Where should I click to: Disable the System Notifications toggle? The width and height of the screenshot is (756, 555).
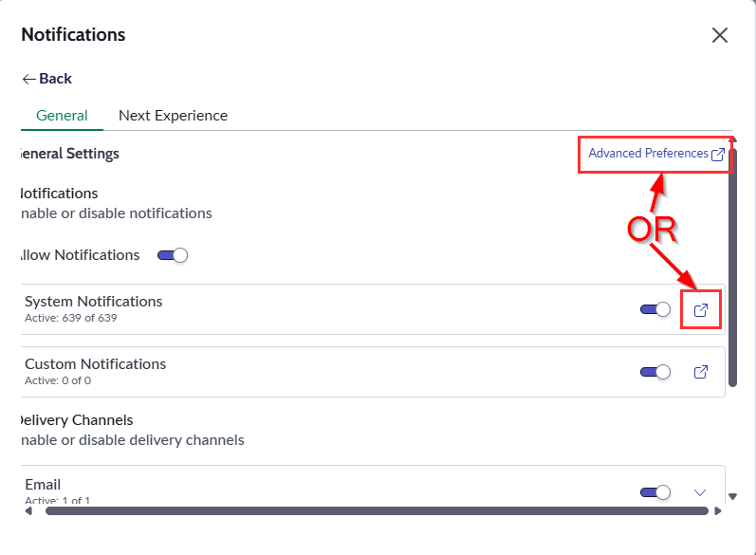pos(655,309)
